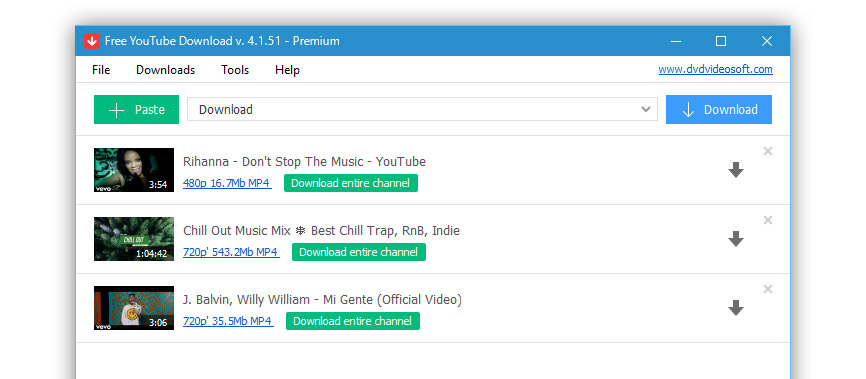Download entire channel for Rihanna video
The height and width of the screenshot is (379, 866).
point(351,183)
